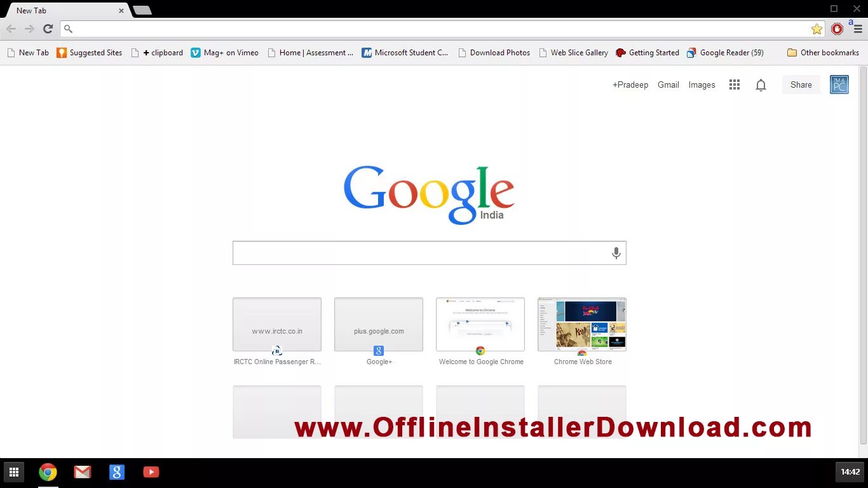Open Google Search icon in the taskbar

tap(117, 472)
